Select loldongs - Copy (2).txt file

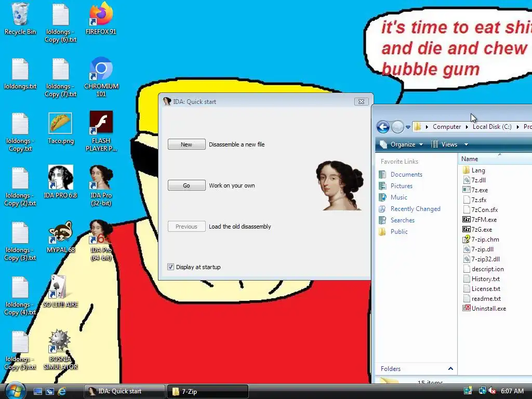[x=20, y=187]
